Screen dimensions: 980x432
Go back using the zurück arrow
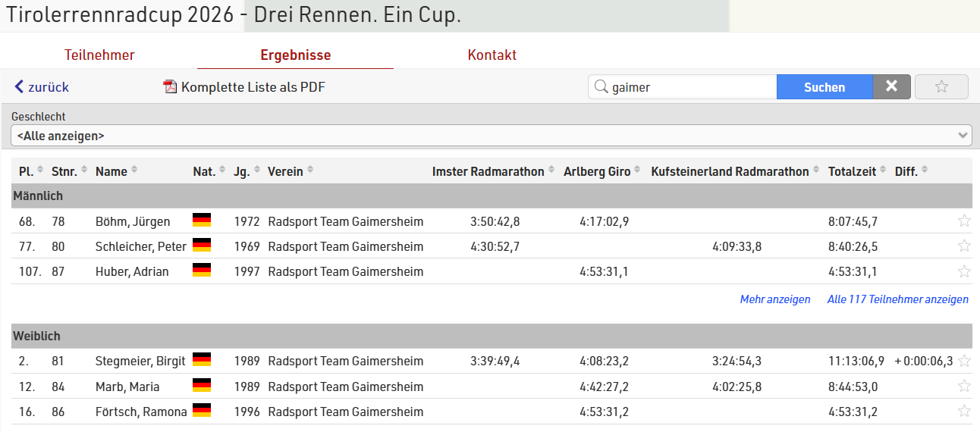click(x=42, y=87)
